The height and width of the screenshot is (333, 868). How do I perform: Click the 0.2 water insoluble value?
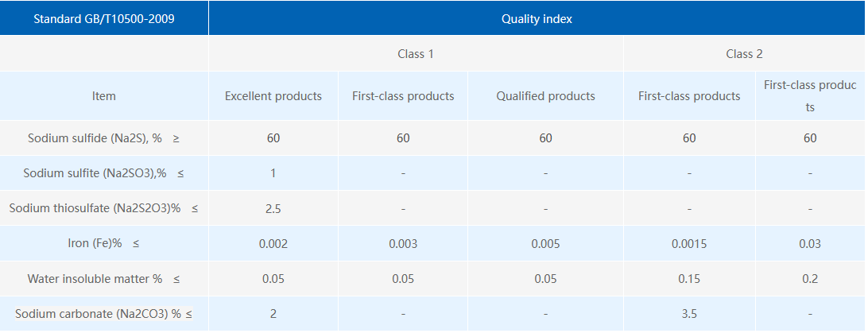(x=810, y=279)
